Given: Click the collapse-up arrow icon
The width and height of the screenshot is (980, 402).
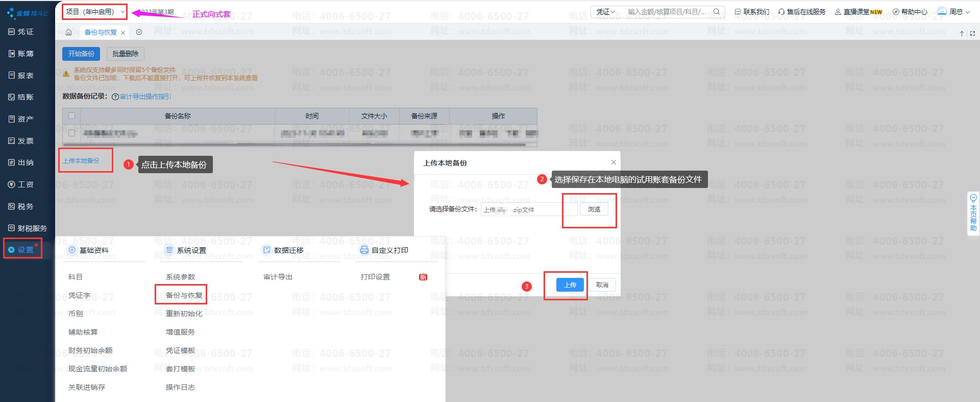Looking at the screenshot, I should 962,34.
